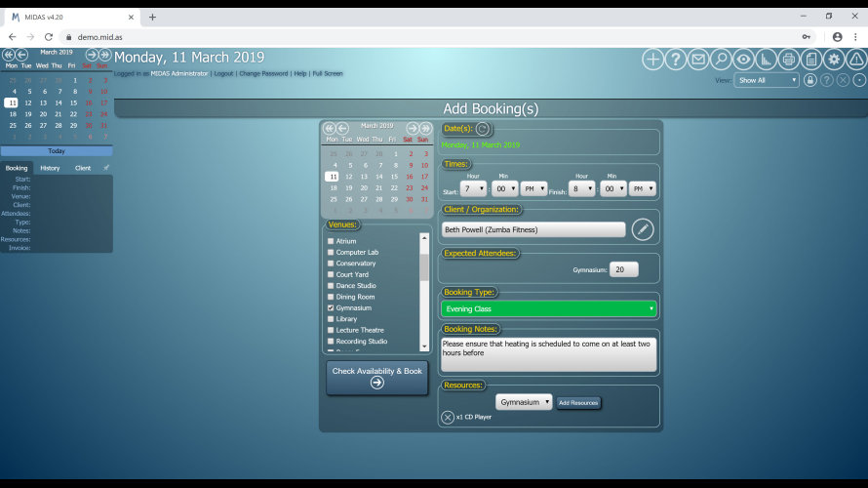Open the settings gear icon
Screen dimensions: 868x488
click(834, 60)
